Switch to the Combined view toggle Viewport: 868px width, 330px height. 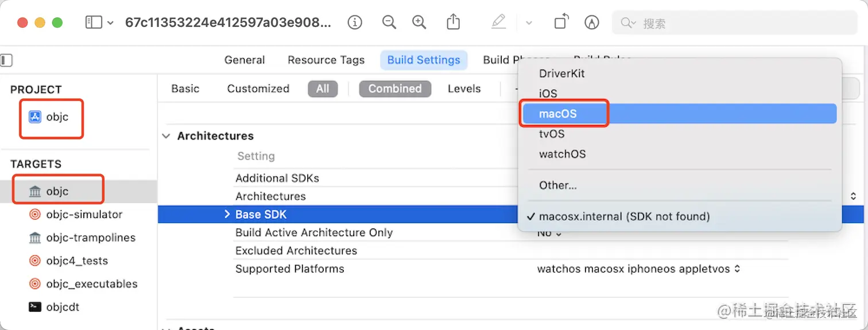[x=395, y=88]
